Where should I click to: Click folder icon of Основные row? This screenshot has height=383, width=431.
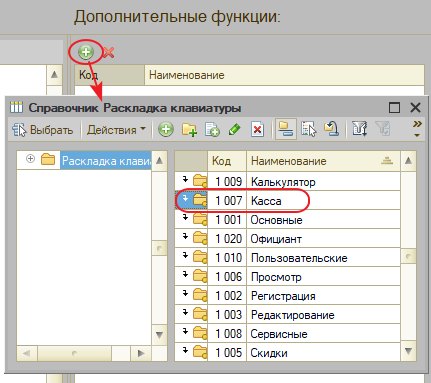200,219
